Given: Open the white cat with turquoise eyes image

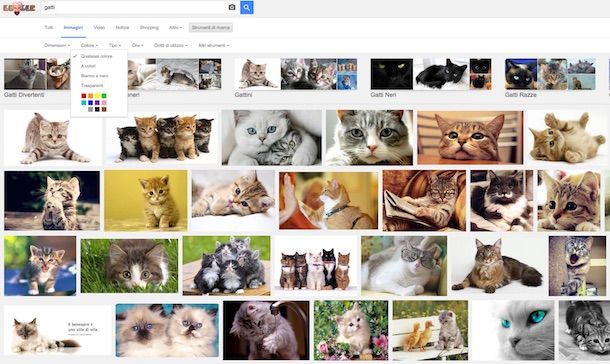Looking at the screenshot, I should coord(513,330).
